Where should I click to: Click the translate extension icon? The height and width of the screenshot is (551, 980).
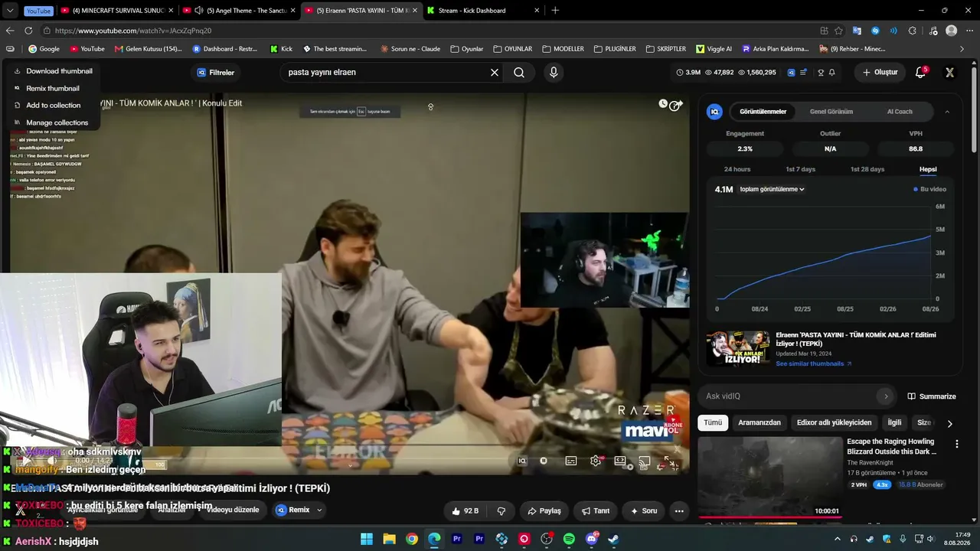click(x=857, y=31)
